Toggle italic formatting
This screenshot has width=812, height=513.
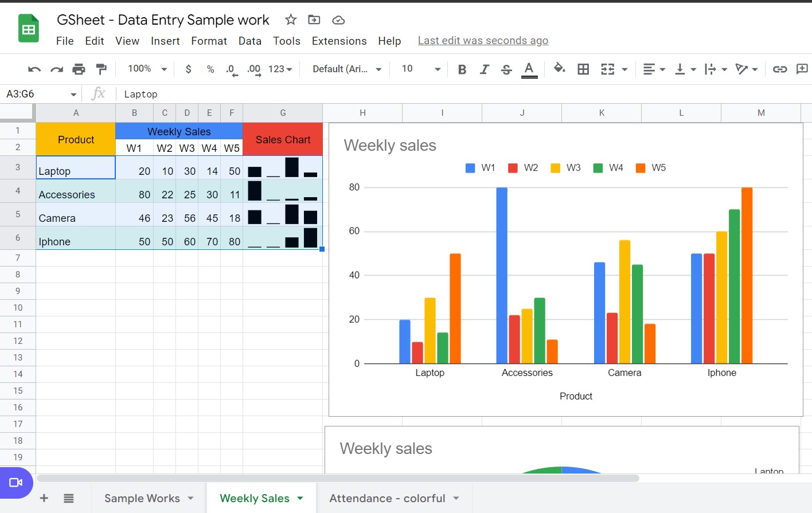click(x=485, y=69)
